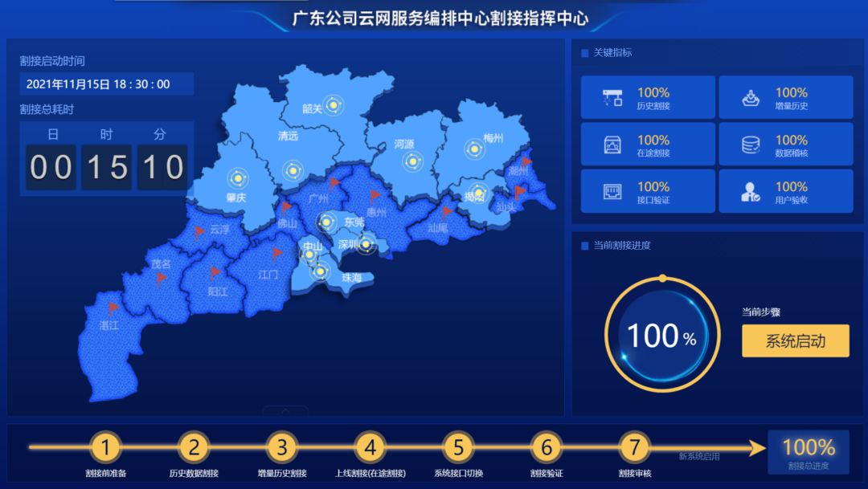The image size is (868, 489).
Task: Click the red flag on 江门
Action: (276, 254)
